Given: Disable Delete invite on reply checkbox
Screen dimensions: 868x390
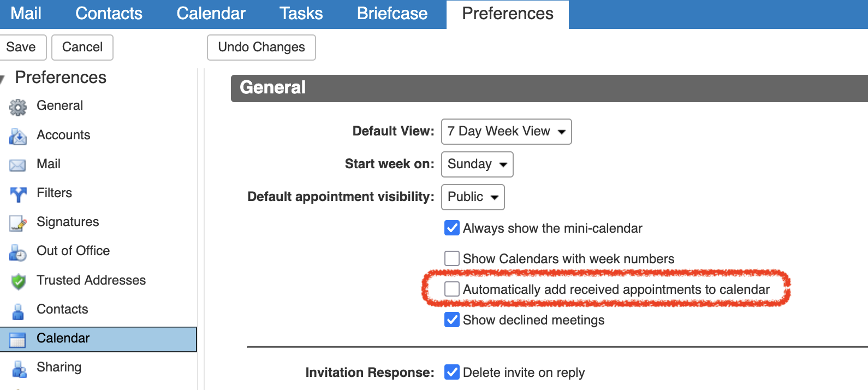Looking at the screenshot, I should (x=452, y=372).
